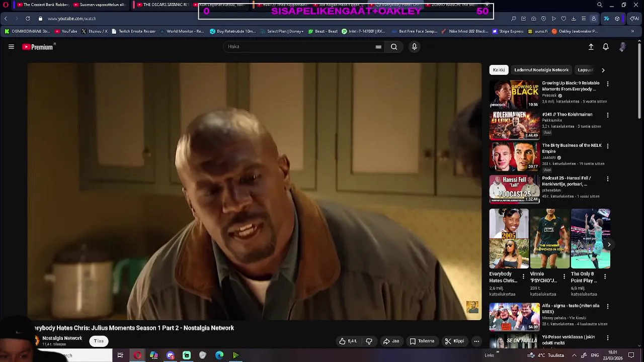Click the YouTube search magnifier button
Viewport: 644px width, 362px height.
tap(394, 47)
